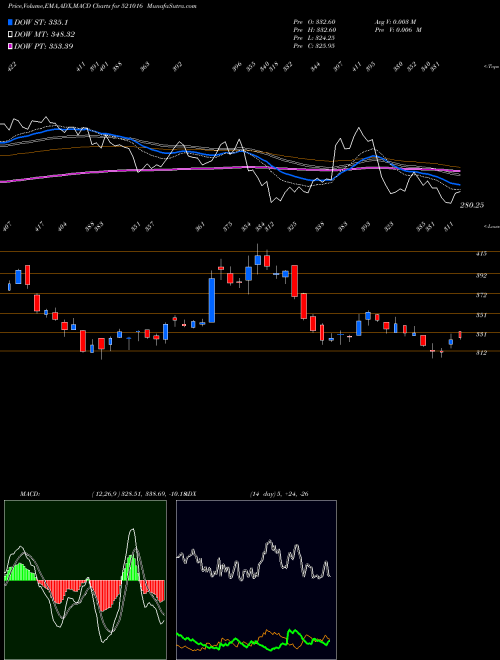
Task: Click the tallest green MACD histogram peak
Action: tap(133, 568)
